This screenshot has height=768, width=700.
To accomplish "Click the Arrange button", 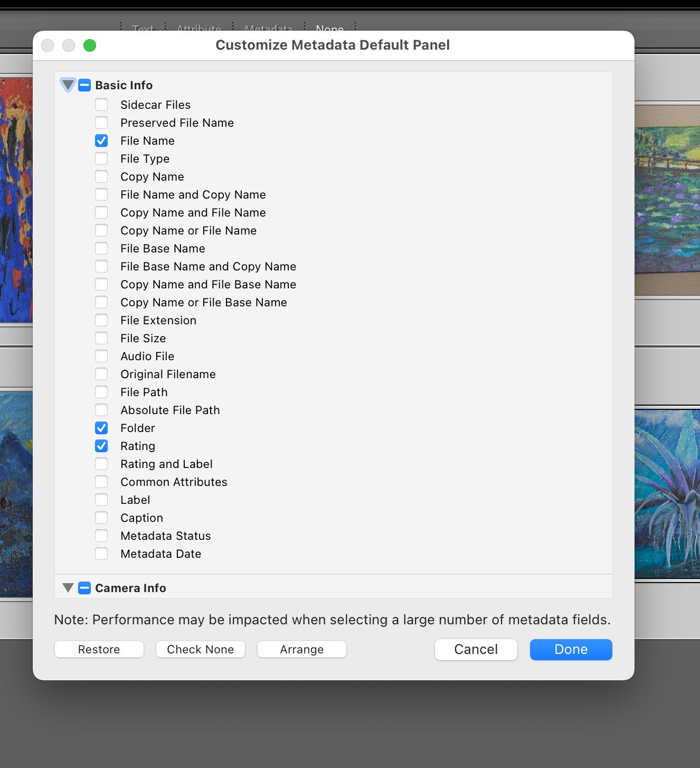I will coord(301,649).
